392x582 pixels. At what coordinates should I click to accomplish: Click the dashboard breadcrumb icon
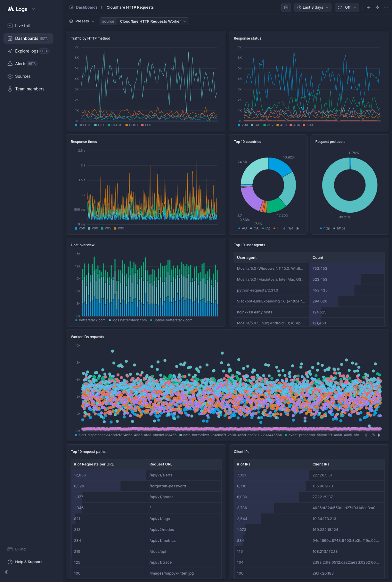71,7
